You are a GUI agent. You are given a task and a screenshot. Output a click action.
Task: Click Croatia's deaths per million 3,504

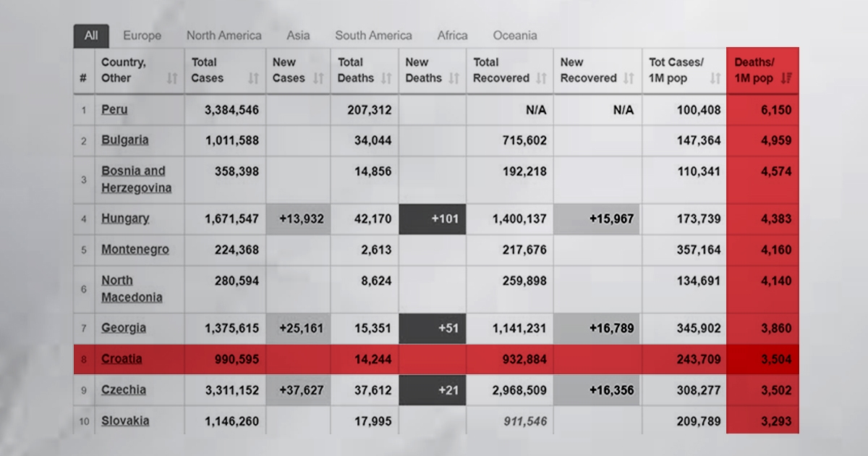(776, 359)
